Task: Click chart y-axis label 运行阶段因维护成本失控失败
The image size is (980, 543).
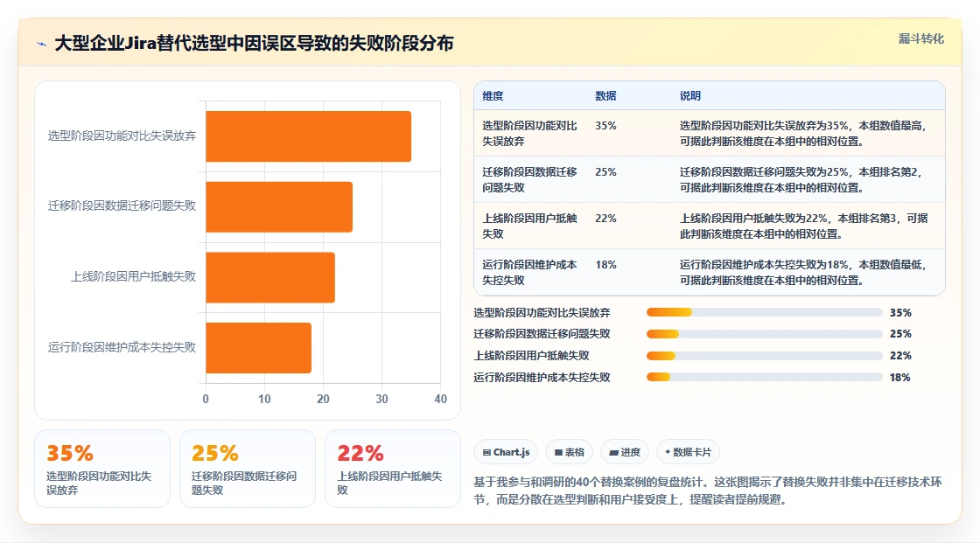Action: [x=122, y=347]
